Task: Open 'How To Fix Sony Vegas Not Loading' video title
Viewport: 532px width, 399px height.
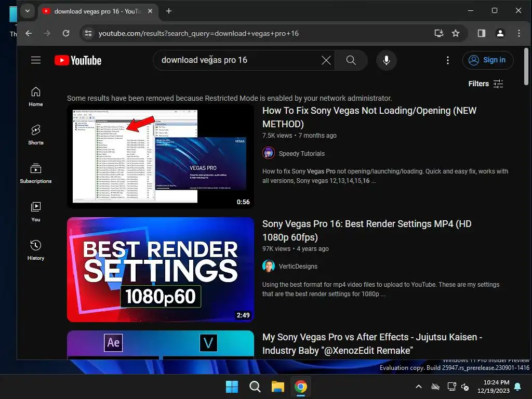Action: click(x=369, y=117)
